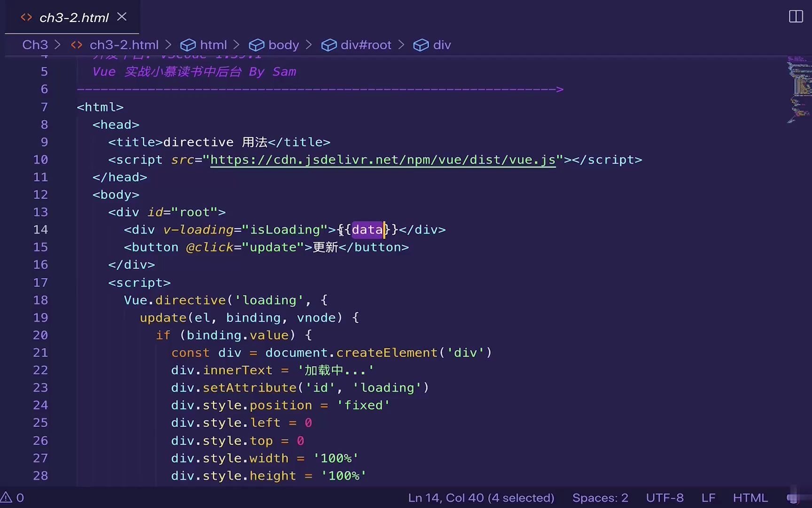
Task: Click the code icon before ch3-2.html breadcrumb
Action: pos(77,45)
